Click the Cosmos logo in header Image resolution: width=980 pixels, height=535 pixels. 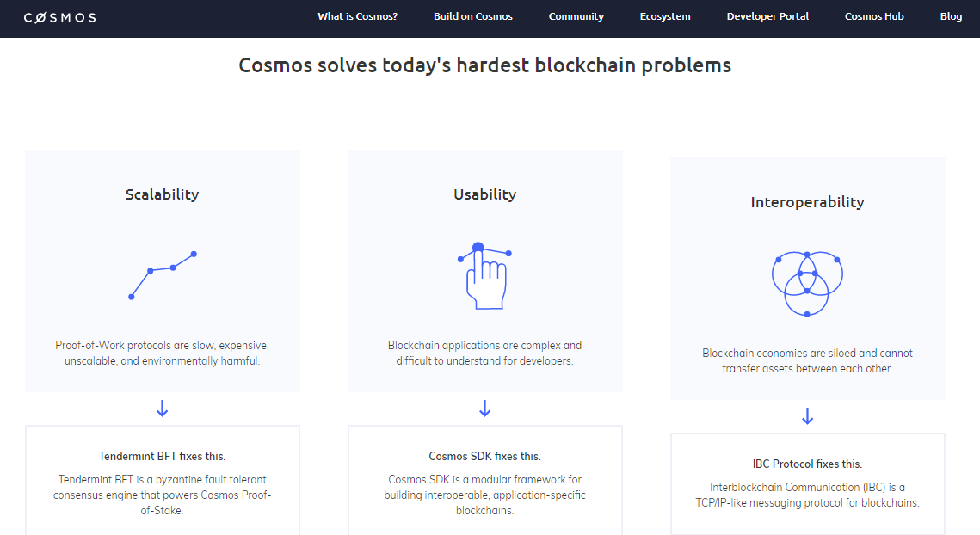tap(60, 17)
